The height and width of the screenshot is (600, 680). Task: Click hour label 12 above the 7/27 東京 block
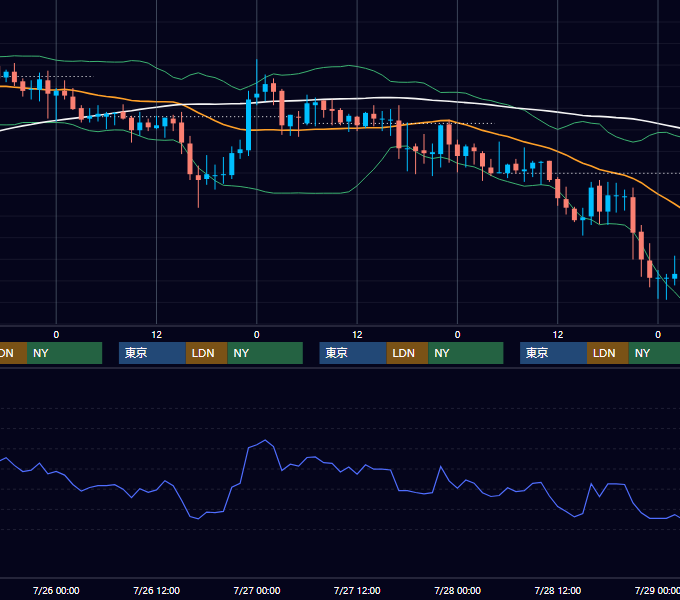[357, 335]
